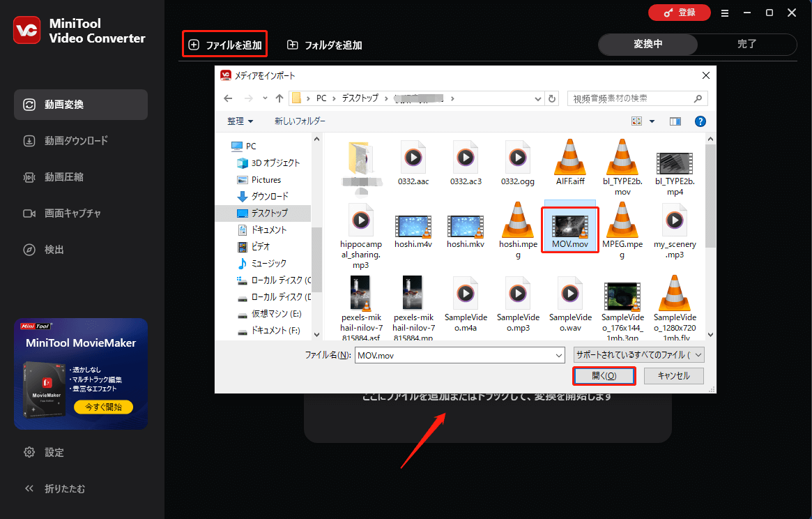Viewport: 812px width, 519px height.
Task: Select 動画変換 in the sidebar
Action: [x=81, y=105]
